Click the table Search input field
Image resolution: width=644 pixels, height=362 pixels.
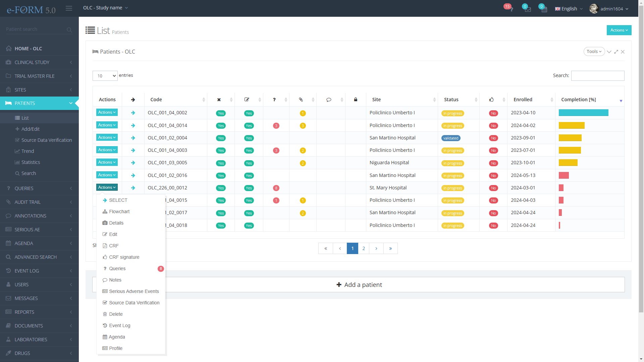597,76
